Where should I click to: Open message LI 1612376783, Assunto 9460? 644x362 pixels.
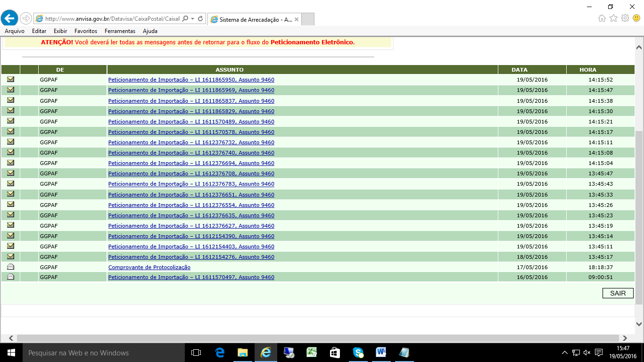[191, 184]
